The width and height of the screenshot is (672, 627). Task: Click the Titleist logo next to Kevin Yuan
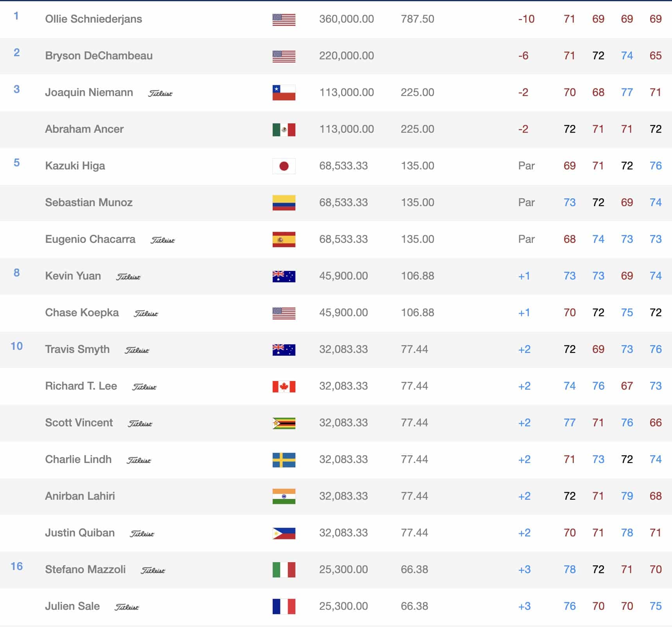(128, 277)
